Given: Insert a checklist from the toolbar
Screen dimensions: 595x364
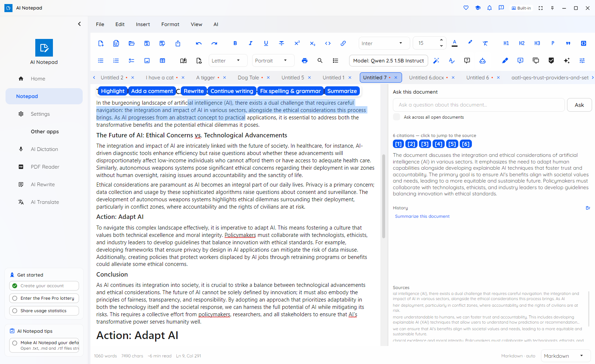Looking at the screenshot, I should click(x=132, y=61).
